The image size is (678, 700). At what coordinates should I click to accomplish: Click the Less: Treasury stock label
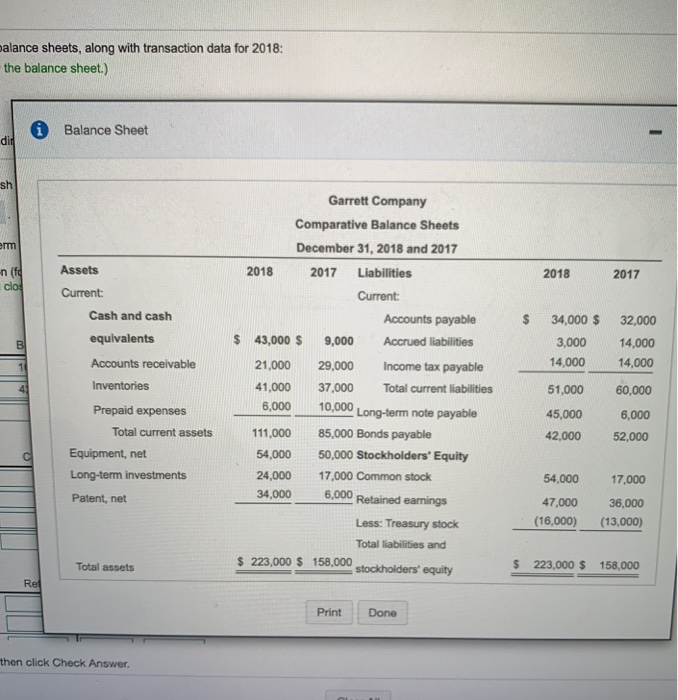pyautogui.click(x=407, y=523)
